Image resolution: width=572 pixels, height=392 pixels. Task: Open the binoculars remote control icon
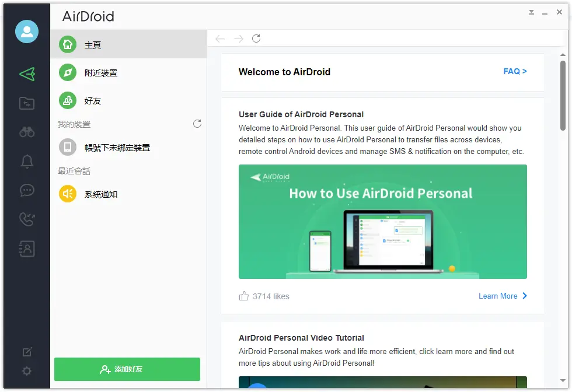pos(27,132)
